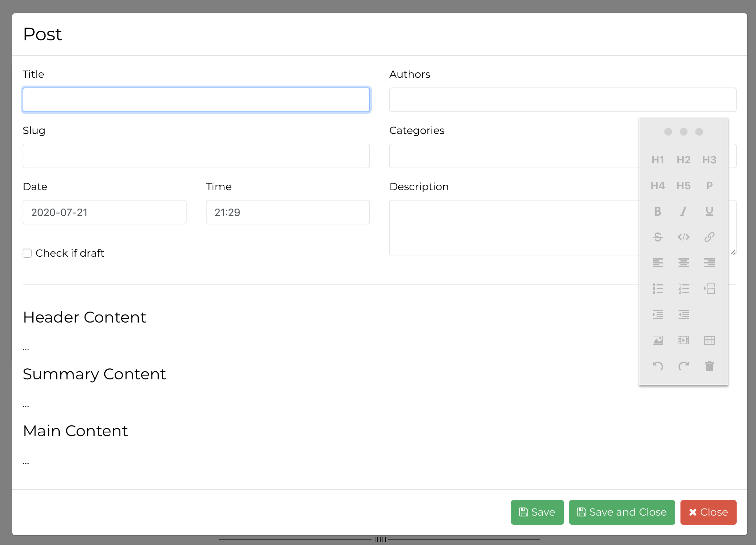Align text center

pos(683,263)
